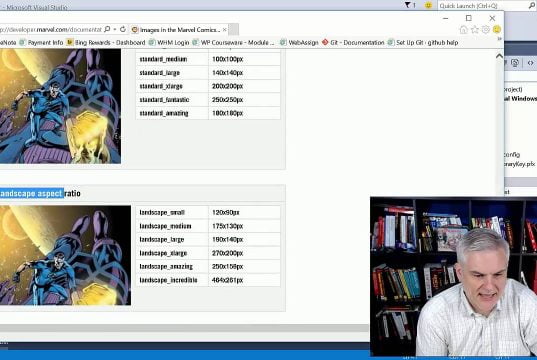Open the Payment Info bookmark
Screen dimensions: 537x360
[x=42, y=42]
